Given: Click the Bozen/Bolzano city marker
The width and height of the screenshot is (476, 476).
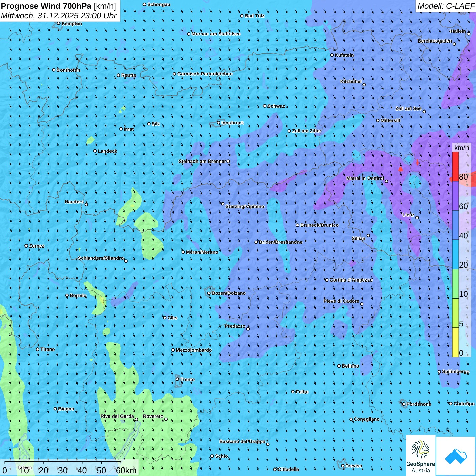Looking at the screenshot, I should coord(209,293).
